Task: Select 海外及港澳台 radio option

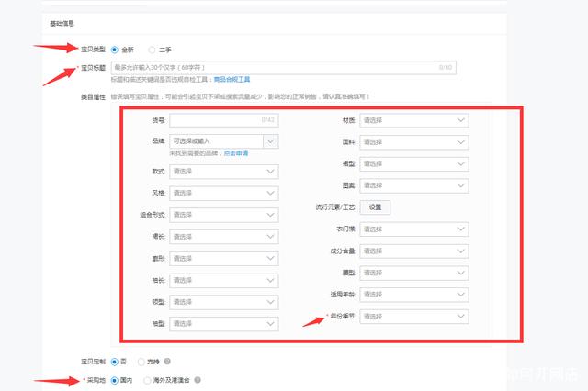Action: (x=147, y=379)
